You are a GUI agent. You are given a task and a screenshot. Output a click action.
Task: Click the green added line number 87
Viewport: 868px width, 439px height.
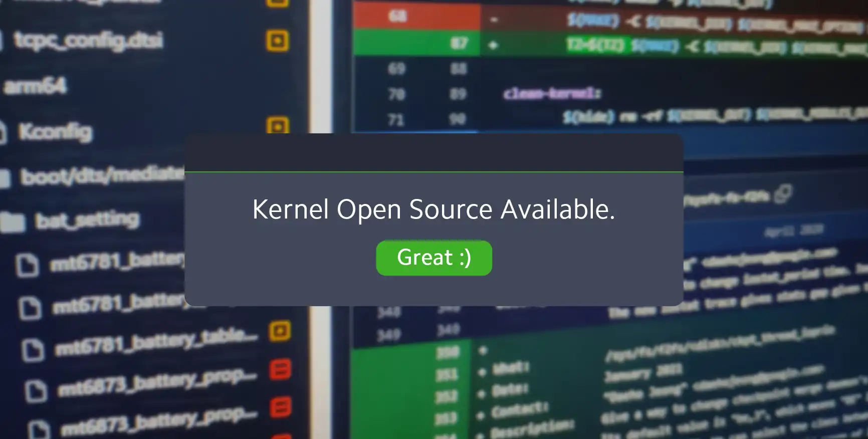point(459,44)
